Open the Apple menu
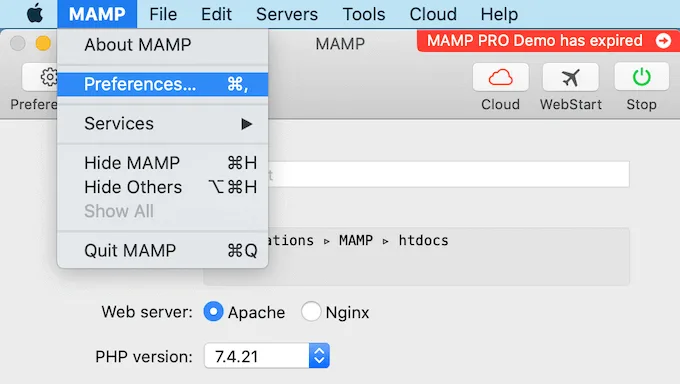This screenshot has height=384, width=680. click(35, 14)
